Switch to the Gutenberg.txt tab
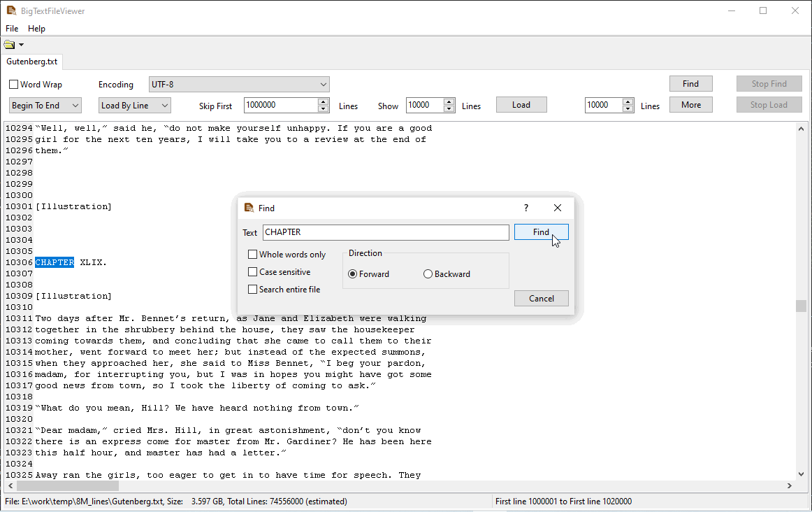The width and height of the screenshot is (812, 512). [31, 62]
